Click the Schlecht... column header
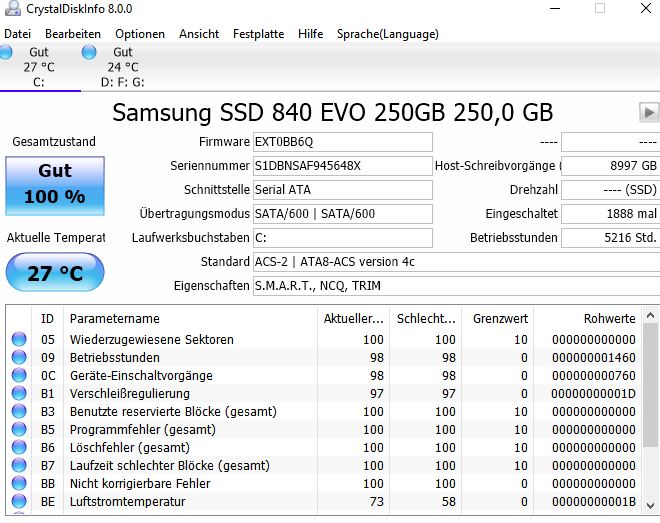The height and width of the screenshot is (523, 660). [426, 319]
